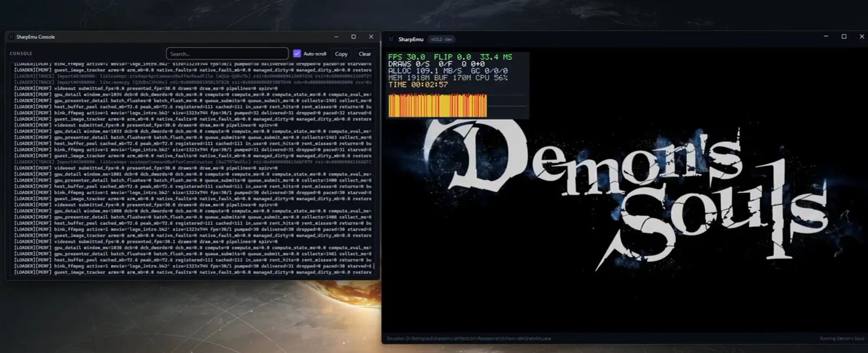Screen dimensions: 868x353
Task: Select the TRACE Import#6500000 log line
Action: pos(193,162)
